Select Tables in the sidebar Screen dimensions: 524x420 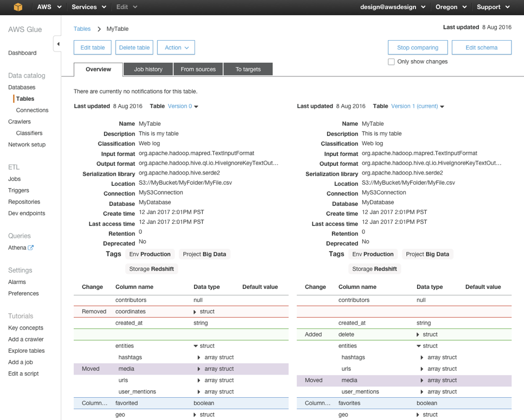[x=25, y=99]
